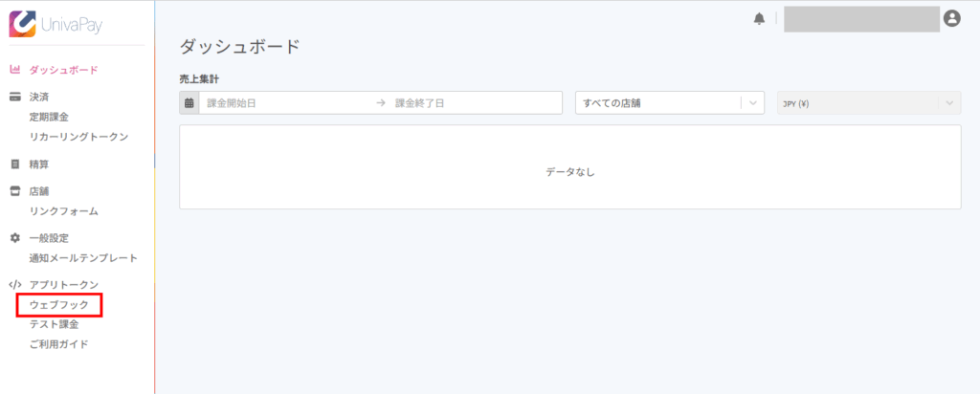Open the ご利用ガイド link
The width and height of the screenshot is (980, 394).
tap(58, 344)
